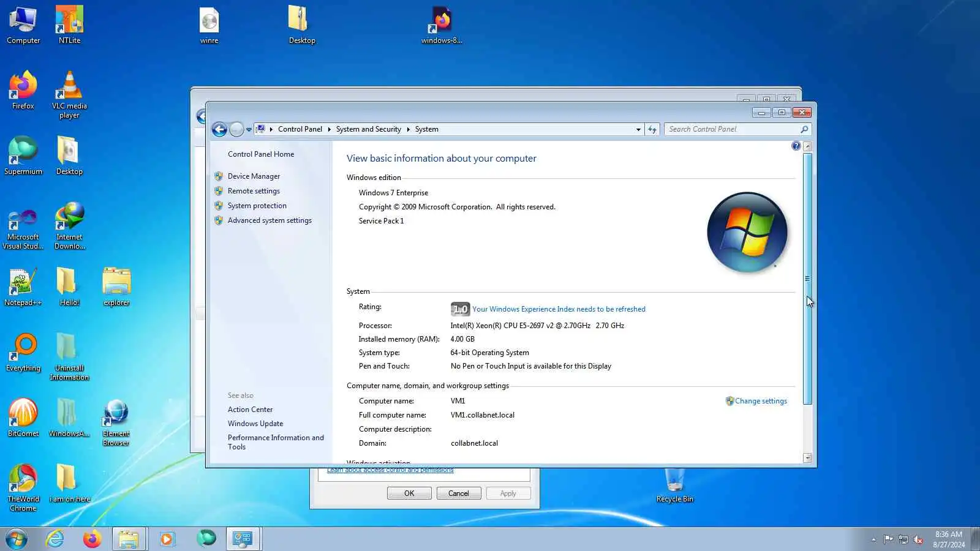Click the Action Center flag in system tray

coord(888,539)
